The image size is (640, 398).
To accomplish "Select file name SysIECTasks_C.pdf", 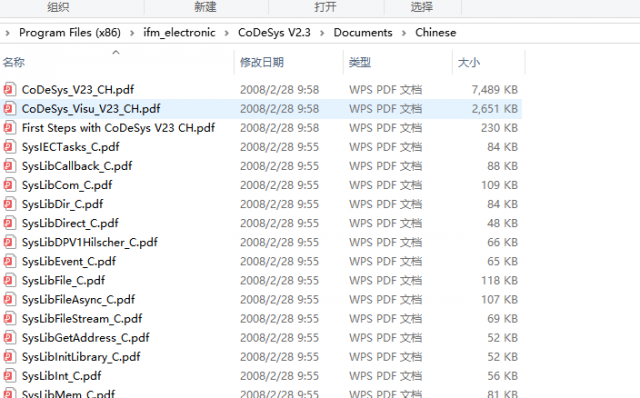I will coord(71,147).
